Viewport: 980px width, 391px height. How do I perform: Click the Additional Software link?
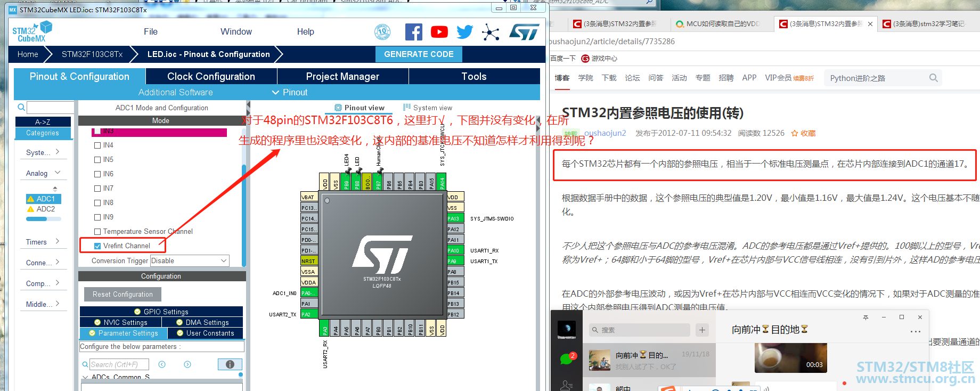175,93
